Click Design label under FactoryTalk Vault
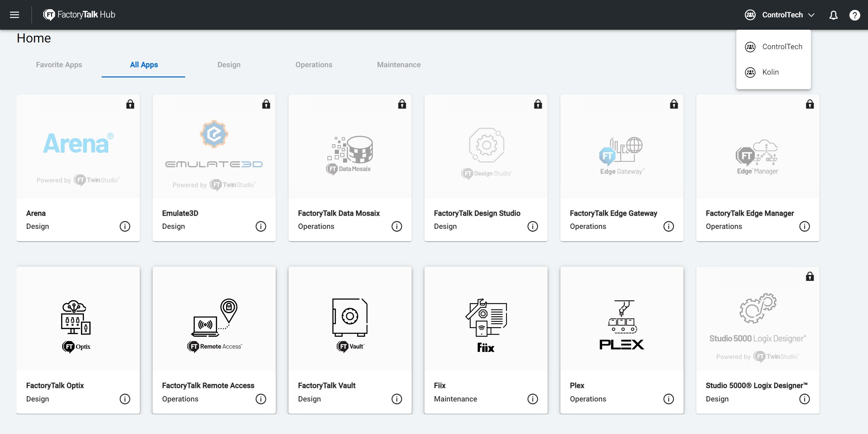The height and width of the screenshot is (434, 868). 309,399
